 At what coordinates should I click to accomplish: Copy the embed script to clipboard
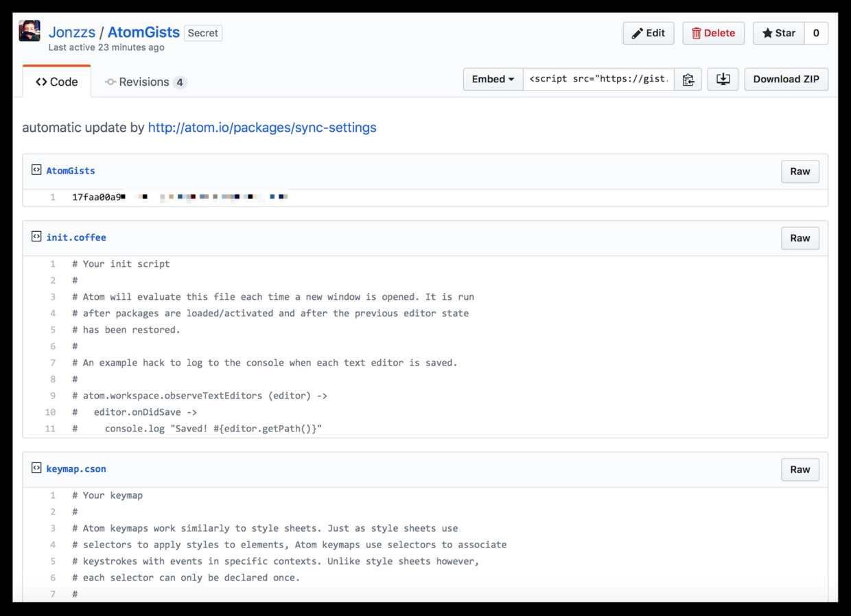pos(688,80)
